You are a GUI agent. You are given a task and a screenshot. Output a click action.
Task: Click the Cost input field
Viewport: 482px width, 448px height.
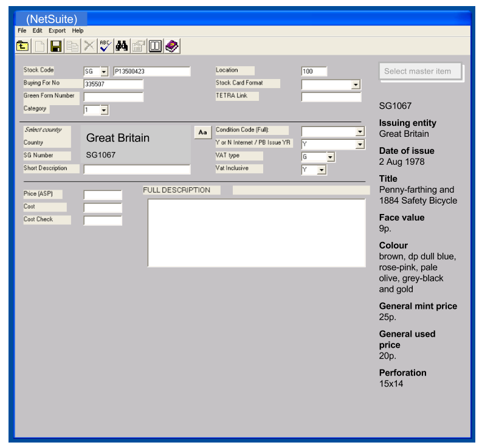coord(103,208)
